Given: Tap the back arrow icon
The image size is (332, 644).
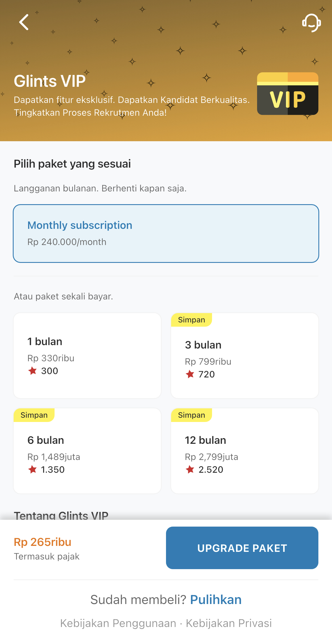Looking at the screenshot, I should (24, 22).
